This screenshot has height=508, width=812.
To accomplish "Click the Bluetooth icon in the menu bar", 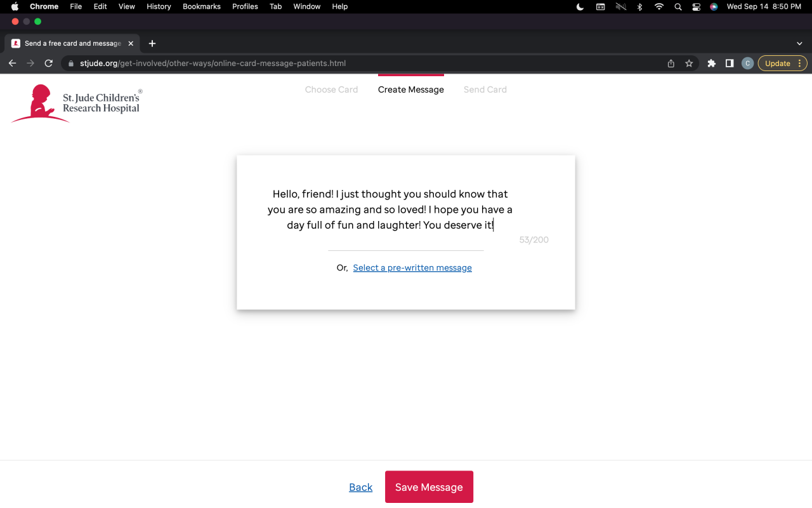I will [x=640, y=6].
